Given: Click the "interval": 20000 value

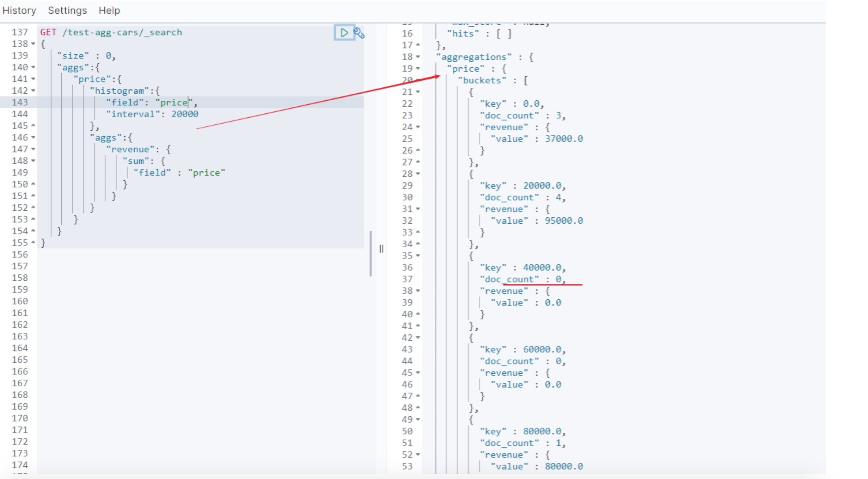Looking at the screenshot, I should (185, 114).
